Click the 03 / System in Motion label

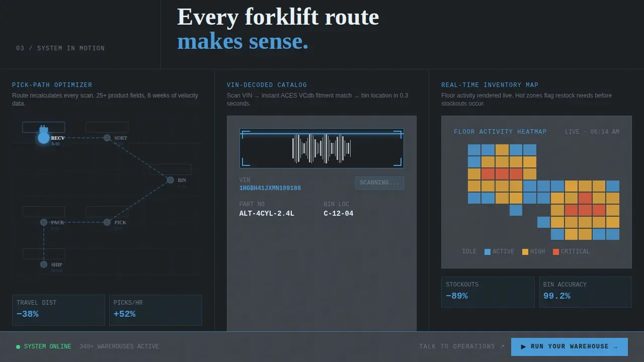coord(60,48)
